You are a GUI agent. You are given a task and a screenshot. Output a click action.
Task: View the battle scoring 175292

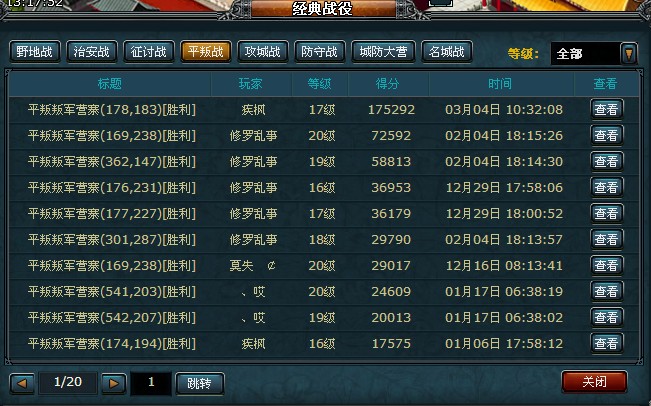click(x=607, y=110)
